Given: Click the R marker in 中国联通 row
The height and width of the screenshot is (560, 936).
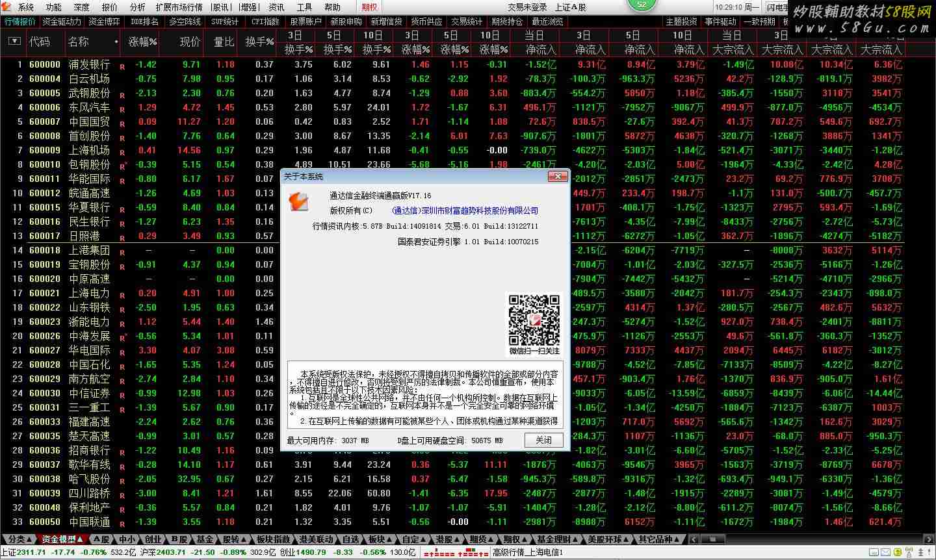Looking at the screenshot, I should [x=122, y=524].
